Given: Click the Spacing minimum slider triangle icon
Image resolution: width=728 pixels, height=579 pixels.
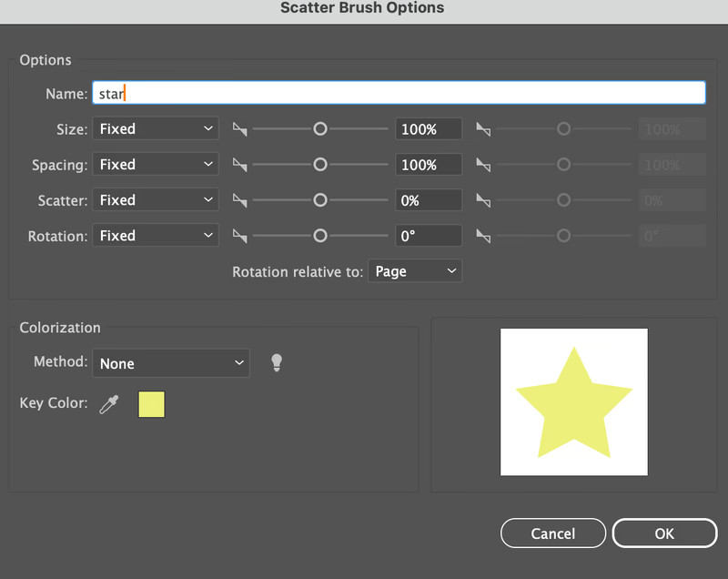Looking at the screenshot, I should 239,165.
